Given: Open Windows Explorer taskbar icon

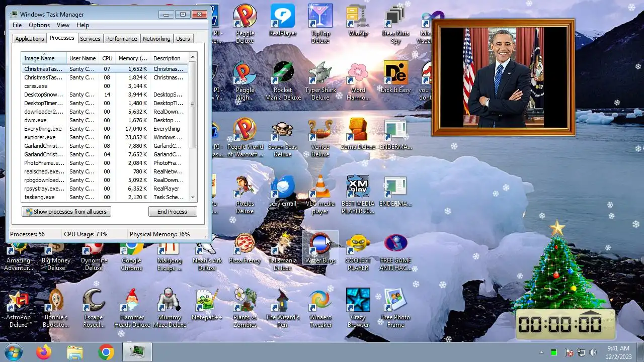Looking at the screenshot, I should point(75,352).
